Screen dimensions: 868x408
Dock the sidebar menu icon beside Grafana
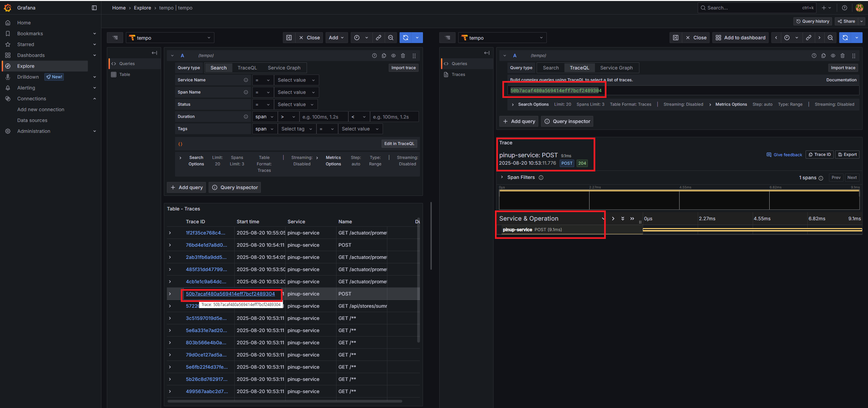coord(94,8)
